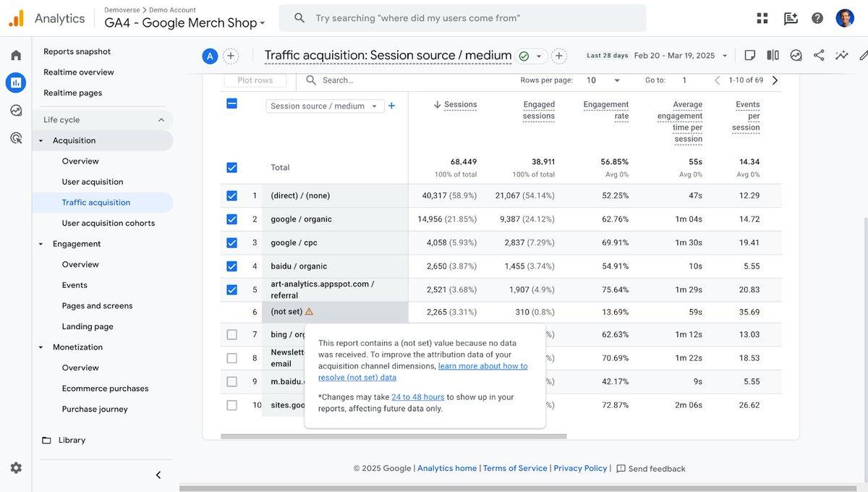Screen dimensions: 868x492
Task: Add secondary dimension plus icon
Action: (x=391, y=106)
